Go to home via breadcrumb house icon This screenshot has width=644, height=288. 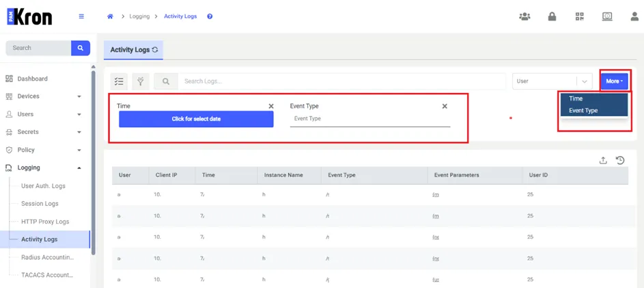tap(110, 16)
